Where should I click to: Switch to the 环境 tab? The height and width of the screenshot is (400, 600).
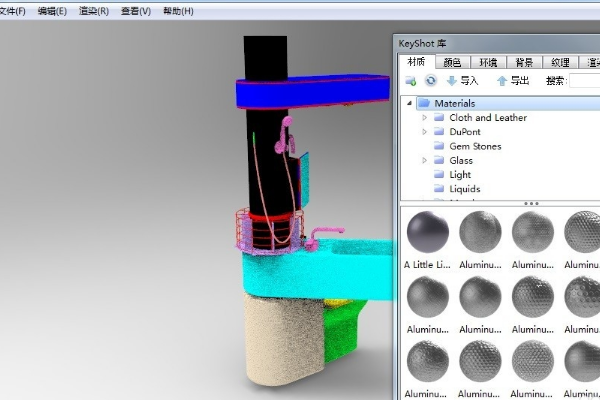[488, 62]
